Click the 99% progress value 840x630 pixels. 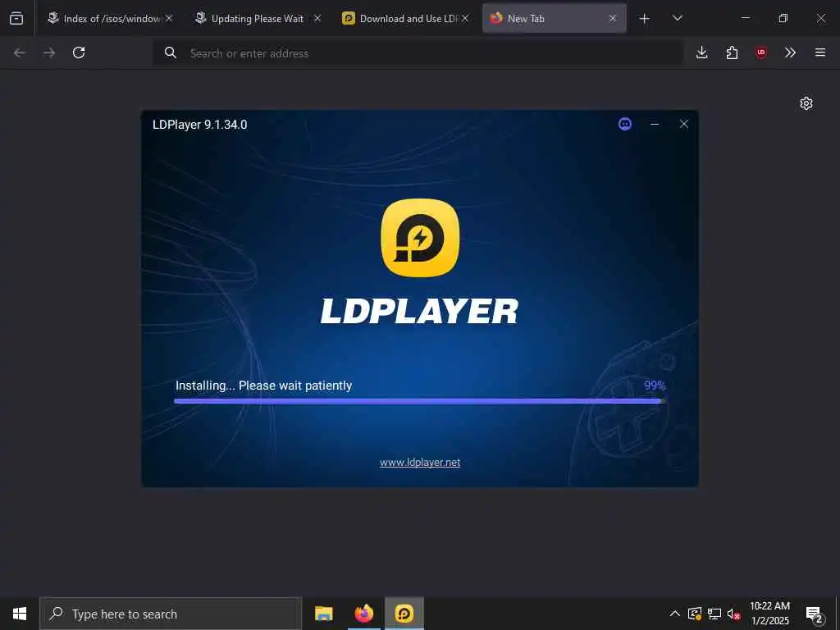(x=655, y=386)
